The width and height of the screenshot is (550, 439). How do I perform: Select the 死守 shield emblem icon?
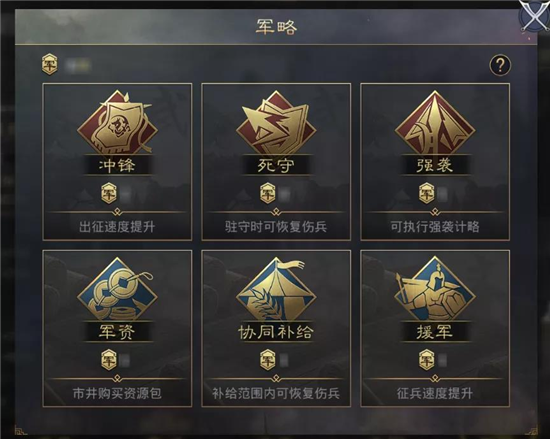coord(276,122)
